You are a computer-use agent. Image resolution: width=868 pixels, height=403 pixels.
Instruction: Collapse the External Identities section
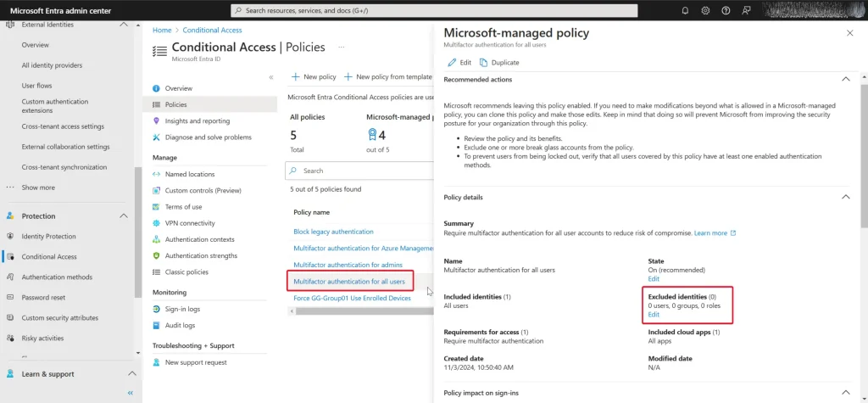(124, 25)
